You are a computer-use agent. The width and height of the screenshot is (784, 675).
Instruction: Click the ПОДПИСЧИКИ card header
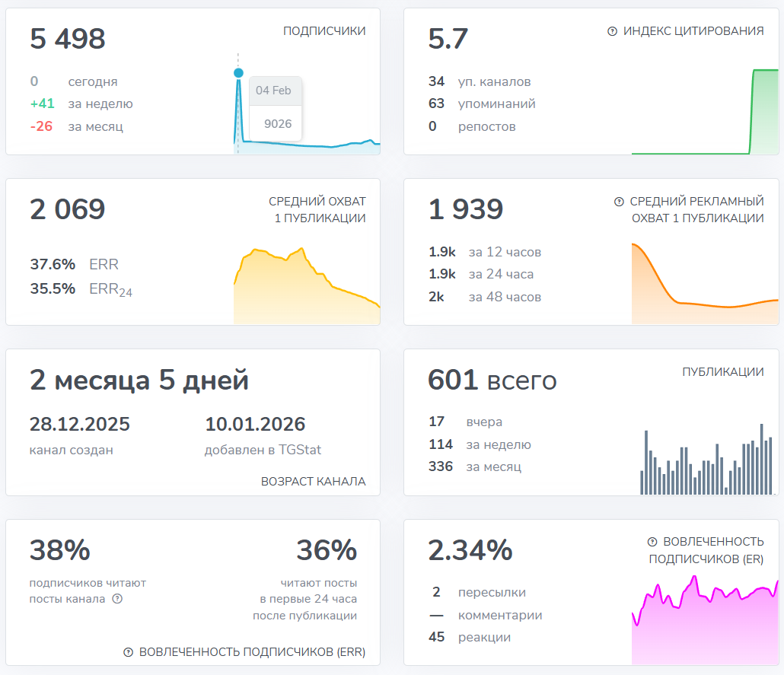pyautogui.click(x=323, y=31)
